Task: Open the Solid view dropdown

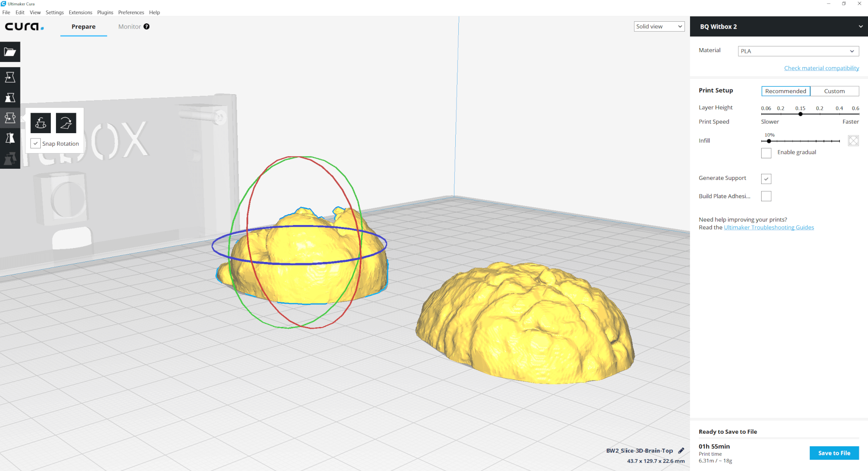Action: pos(659,26)
